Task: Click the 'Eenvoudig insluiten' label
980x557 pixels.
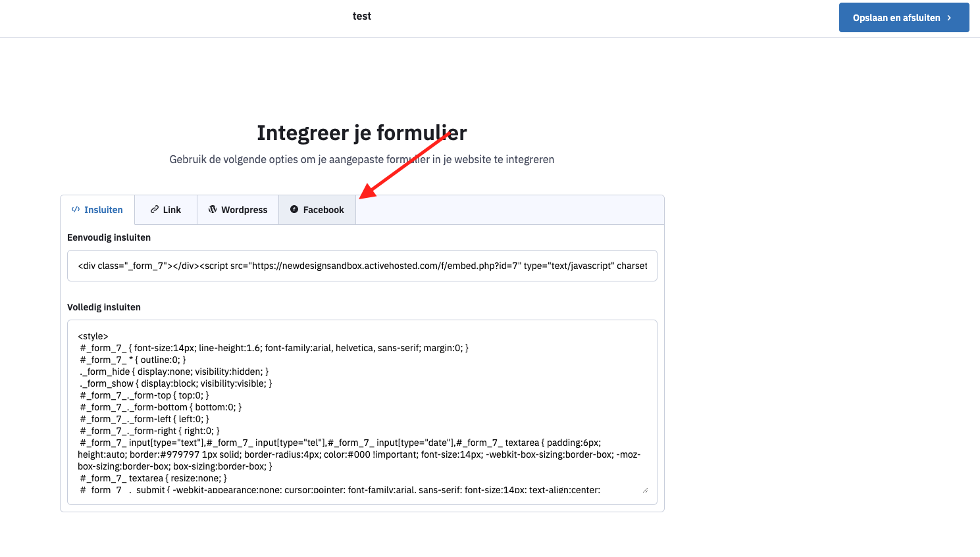Action: 109,237
